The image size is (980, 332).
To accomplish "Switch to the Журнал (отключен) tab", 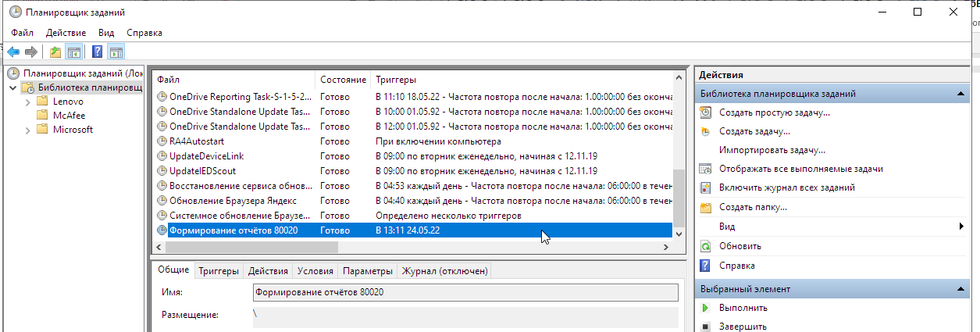I will tap(444, 271).
